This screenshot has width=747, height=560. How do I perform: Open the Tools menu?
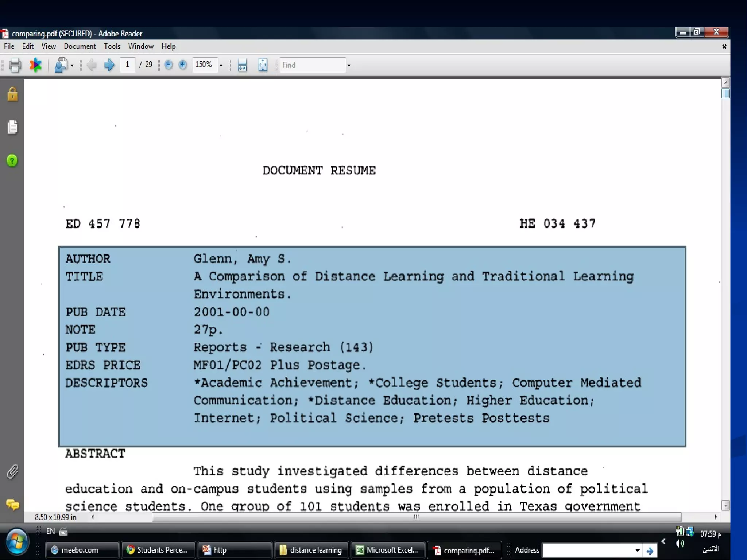(x=112, y=47)
